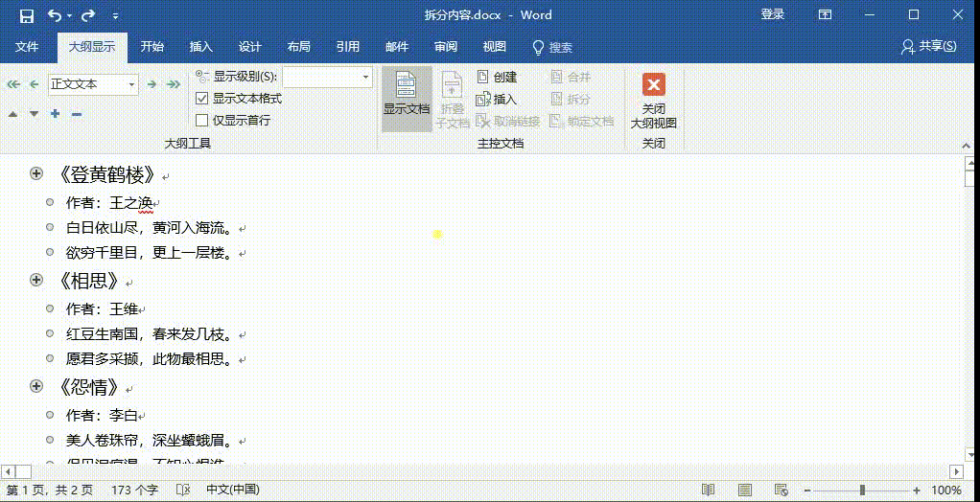Select the 作者：王维 line
Viewport: 980px width, 502px height.
tap(103, 309)
